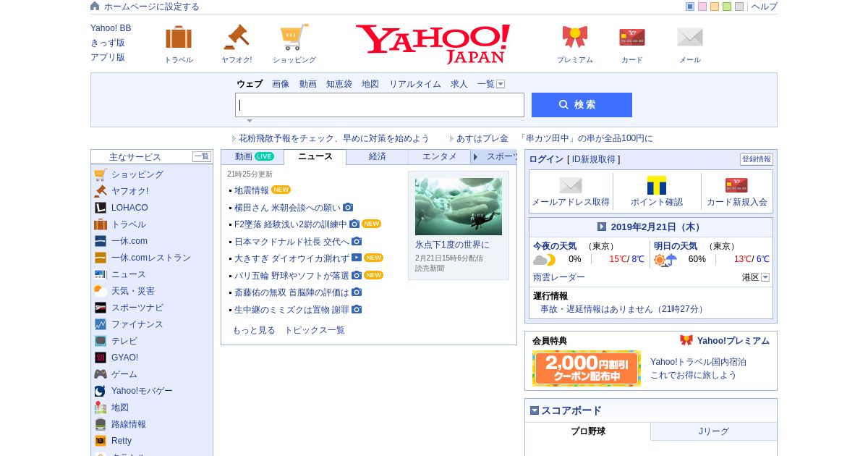Select the Jリーグ scoreboard tab

[x=714, y=431]
